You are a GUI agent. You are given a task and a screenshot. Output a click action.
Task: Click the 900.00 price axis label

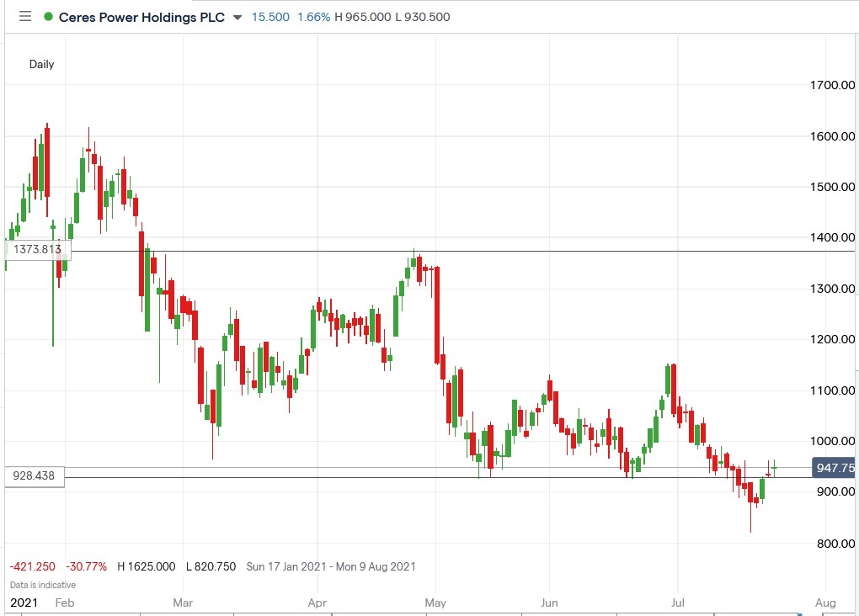835,491
